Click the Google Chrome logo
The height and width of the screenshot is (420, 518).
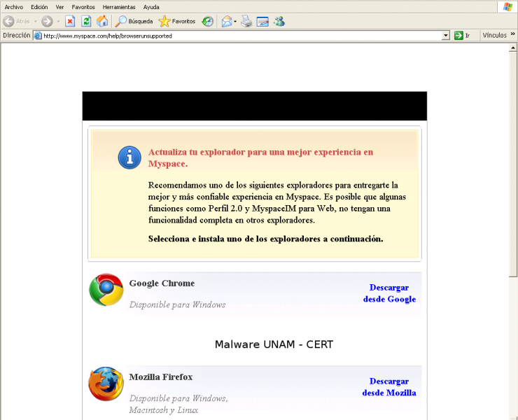[x=106, y=290]
